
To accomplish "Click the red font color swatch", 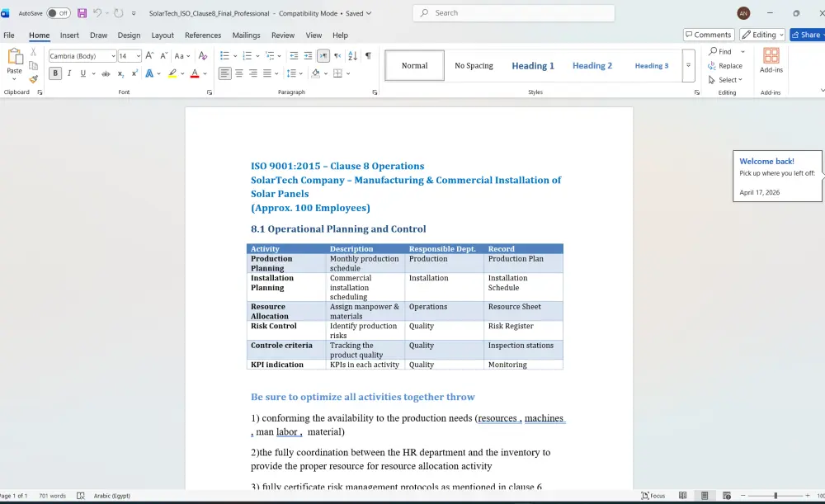I will coord(195,73).
